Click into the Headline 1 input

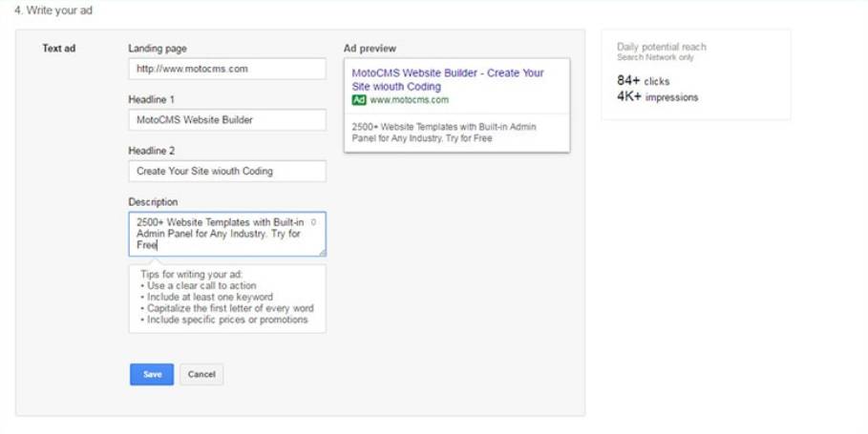(x=227, y=120)
